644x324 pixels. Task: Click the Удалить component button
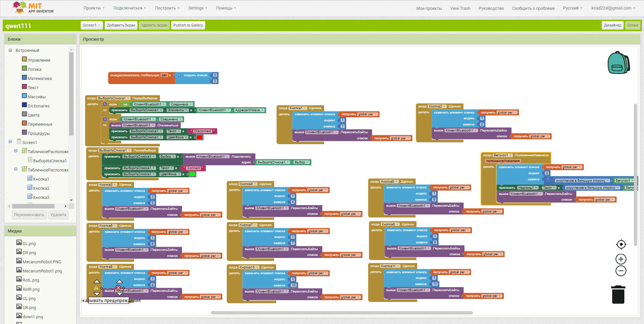click(x=58, y=215)
